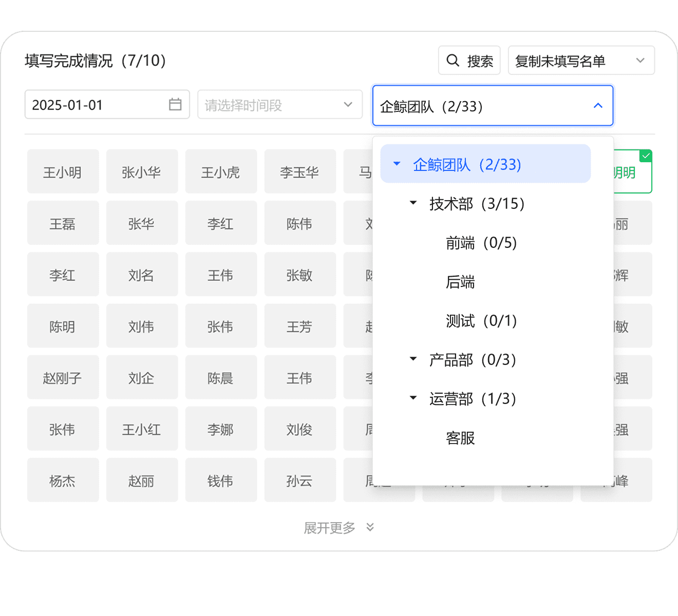Collapse the 产品部 tree node arrow

[x=413, y=359]
